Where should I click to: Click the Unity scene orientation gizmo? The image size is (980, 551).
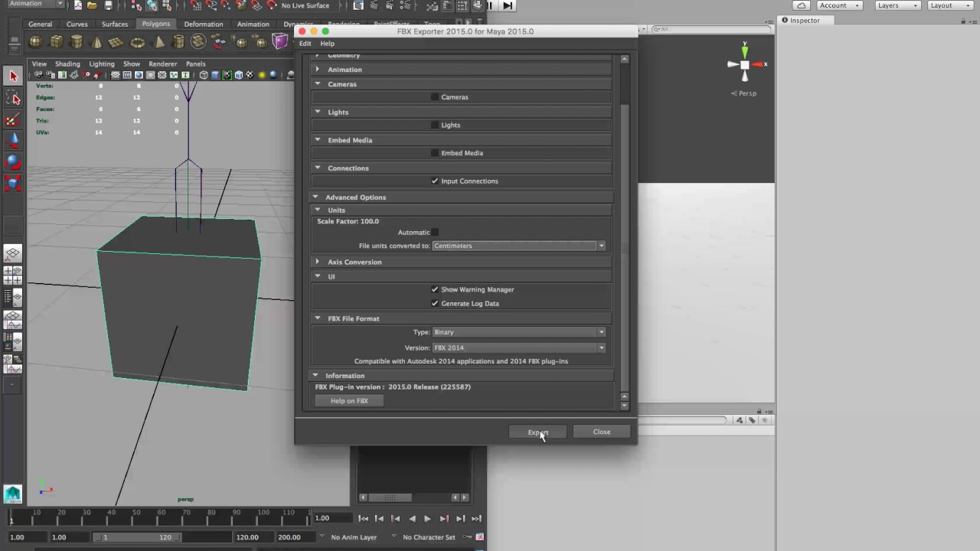[744, 66]
